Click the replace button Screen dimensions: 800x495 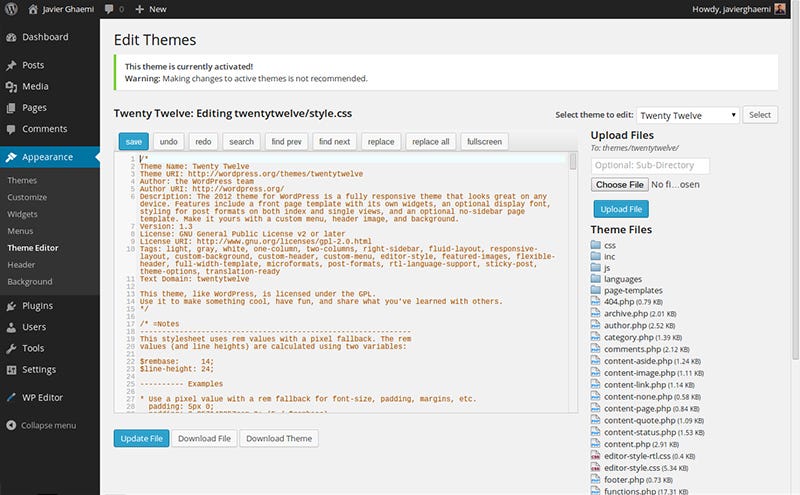(x=381, y=142)
